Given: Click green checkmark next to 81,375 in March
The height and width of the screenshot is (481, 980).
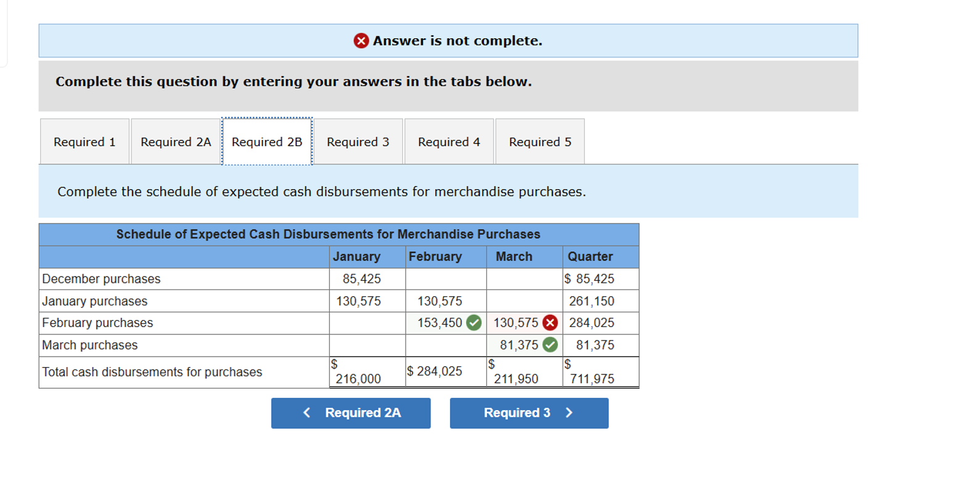Looking at the screenshot, I should [550, 345].
